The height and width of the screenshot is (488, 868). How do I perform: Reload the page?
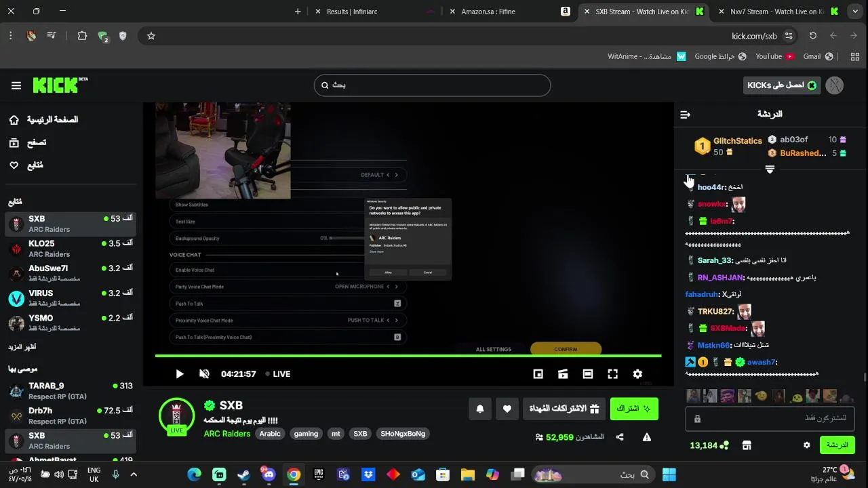click(812, 36)
